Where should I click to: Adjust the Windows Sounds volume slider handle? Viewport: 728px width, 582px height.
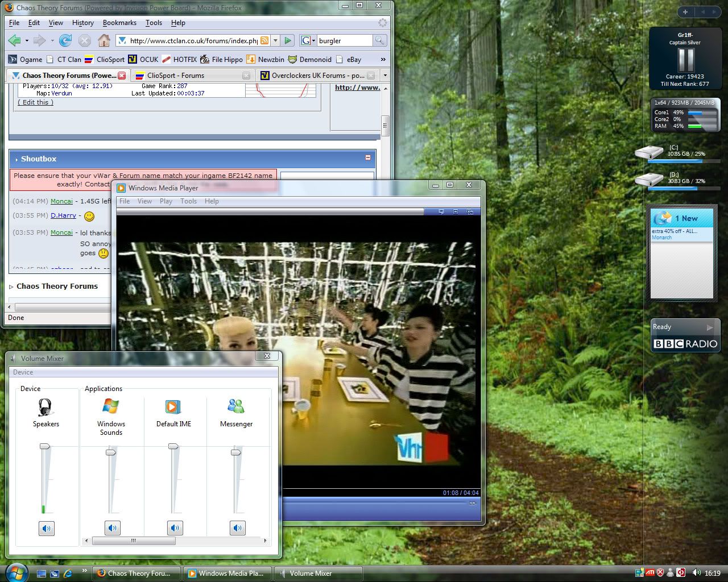111,452
